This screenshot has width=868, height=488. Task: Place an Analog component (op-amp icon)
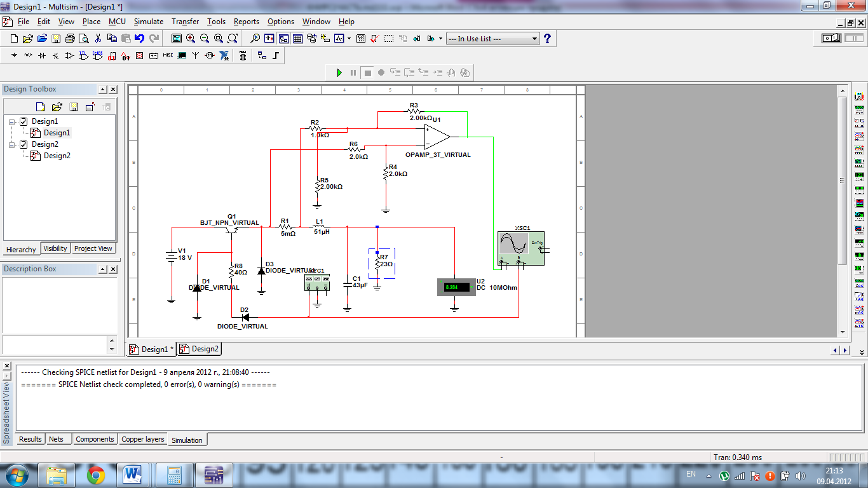(69, 55)
